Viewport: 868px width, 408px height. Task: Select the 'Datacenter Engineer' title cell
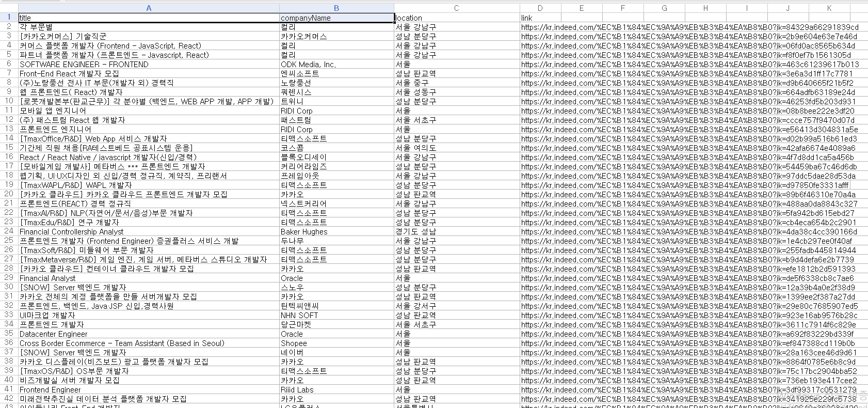[149, 334]
